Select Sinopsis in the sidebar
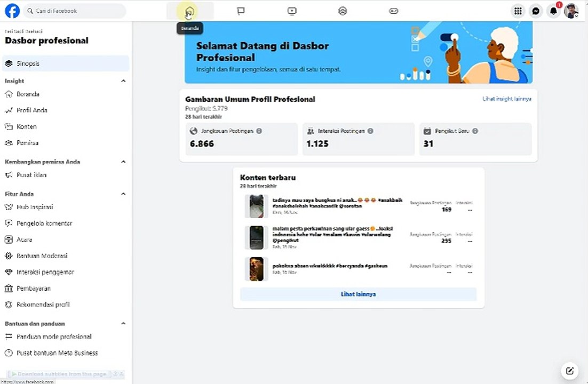 [x=66, y=63]
